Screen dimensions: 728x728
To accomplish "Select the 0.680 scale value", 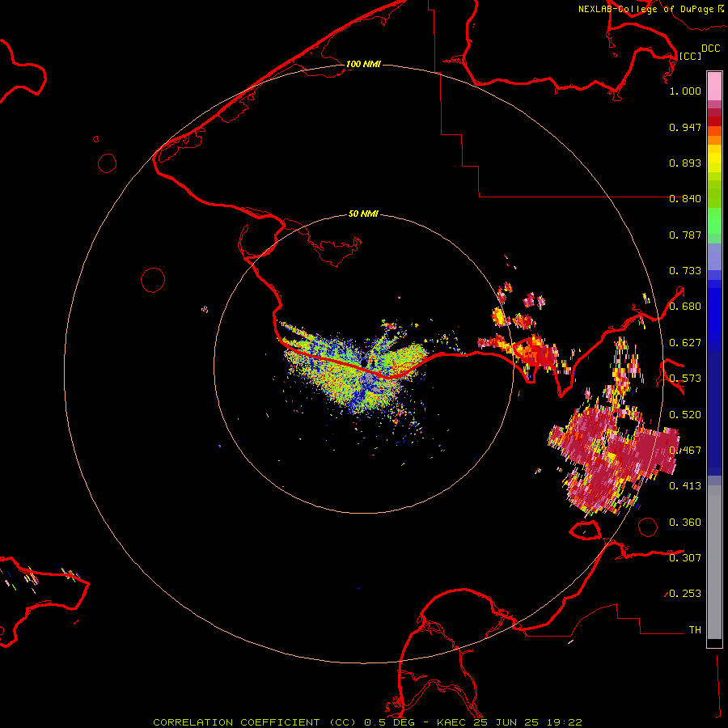I will tap(685, 307).
